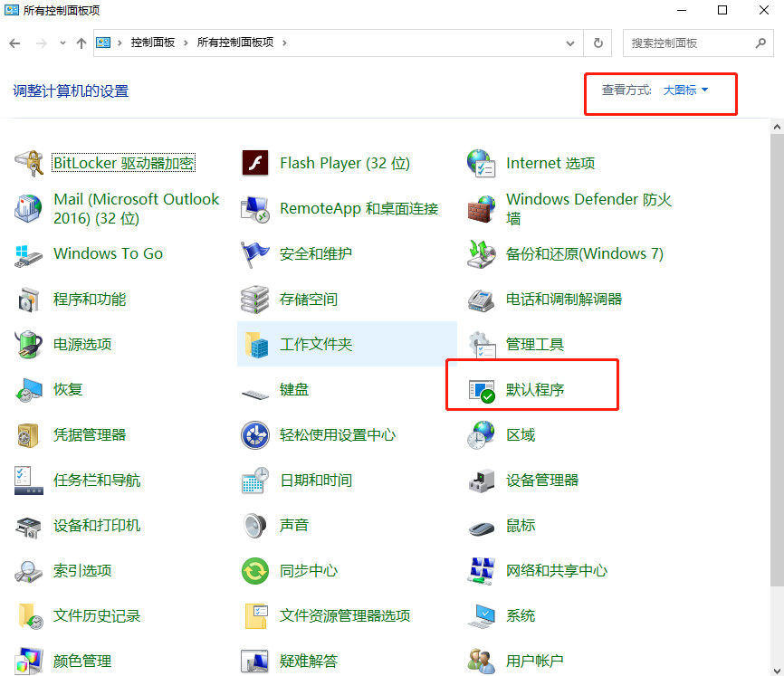
Task: Click the 疑难解答 icon
Action: click(x=255, y=662)
